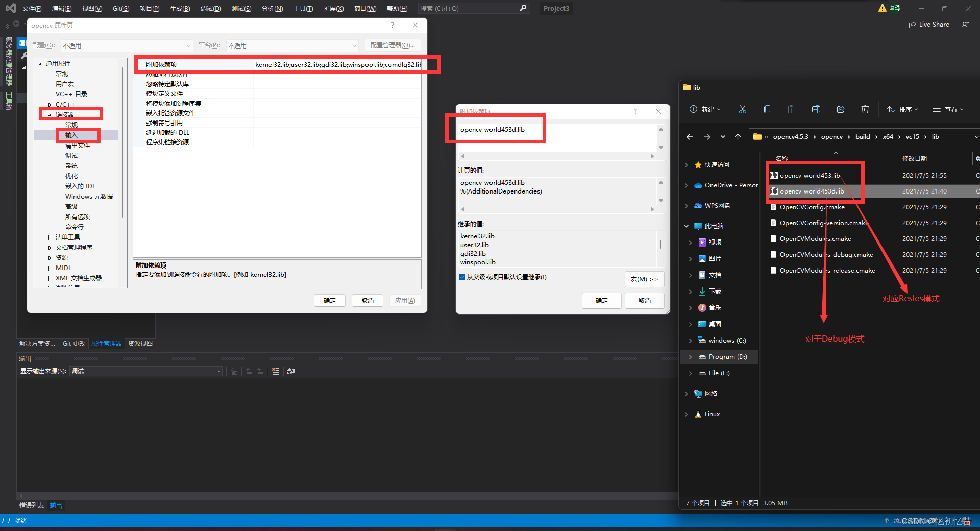Open the Tools menu
The width and height of the screenshot is (980, 531).
point(303,8)
